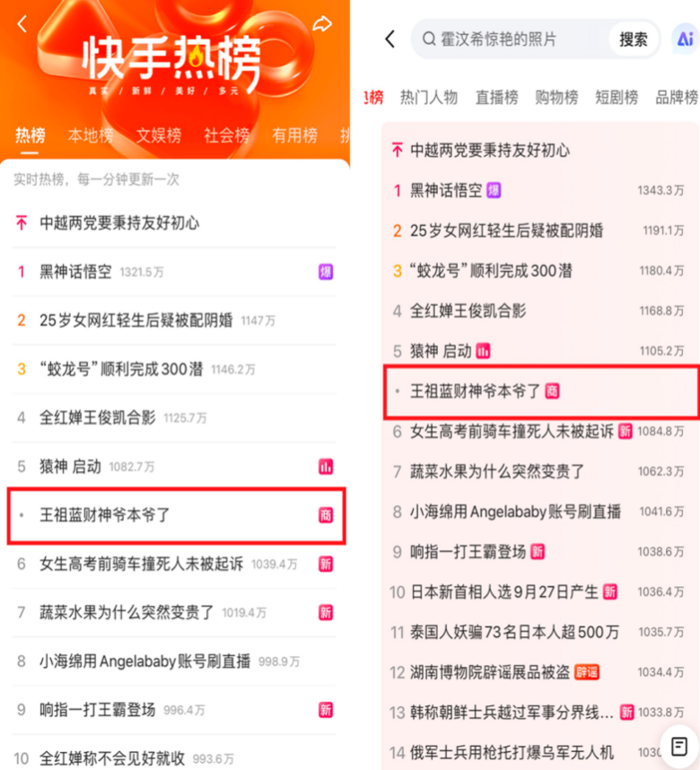Tap the floating note icon in the bottom-right corner
700x770 pixels.
(679, 747)
